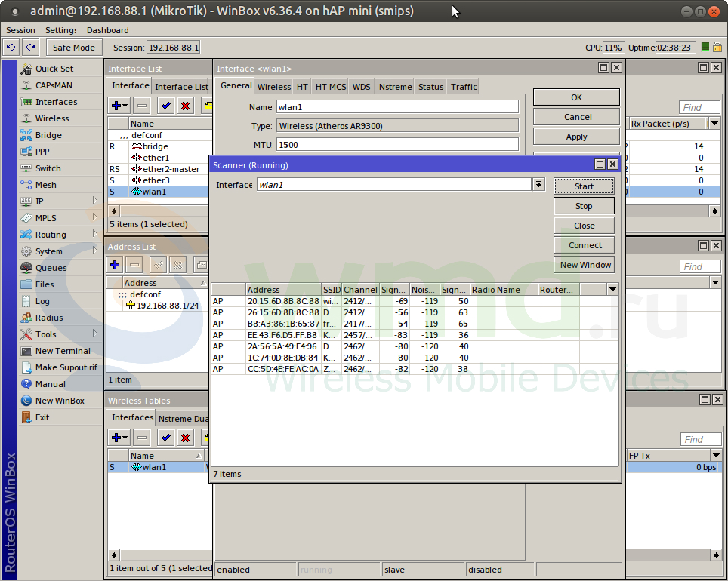Click OK in Interface wlan1 dialog
The image size is (728, 581).
(x=577, y=97)
